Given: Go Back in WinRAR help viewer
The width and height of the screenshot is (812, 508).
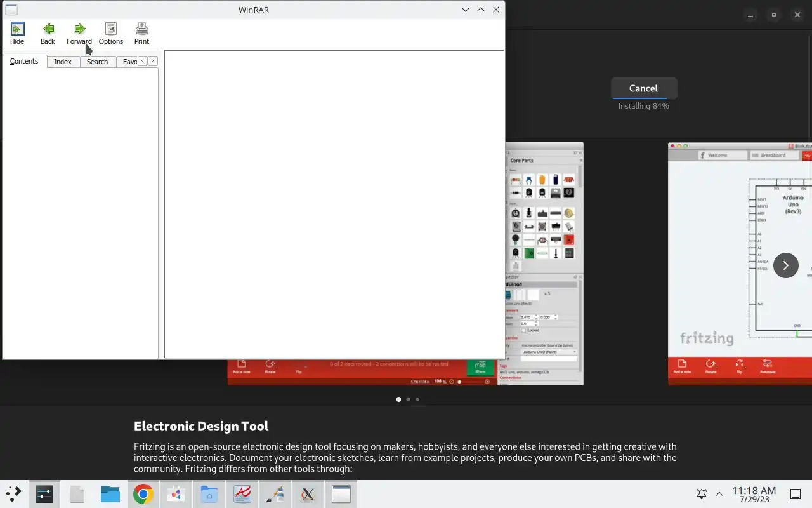Looking at the screenshot, I should (x=48, y=34).
